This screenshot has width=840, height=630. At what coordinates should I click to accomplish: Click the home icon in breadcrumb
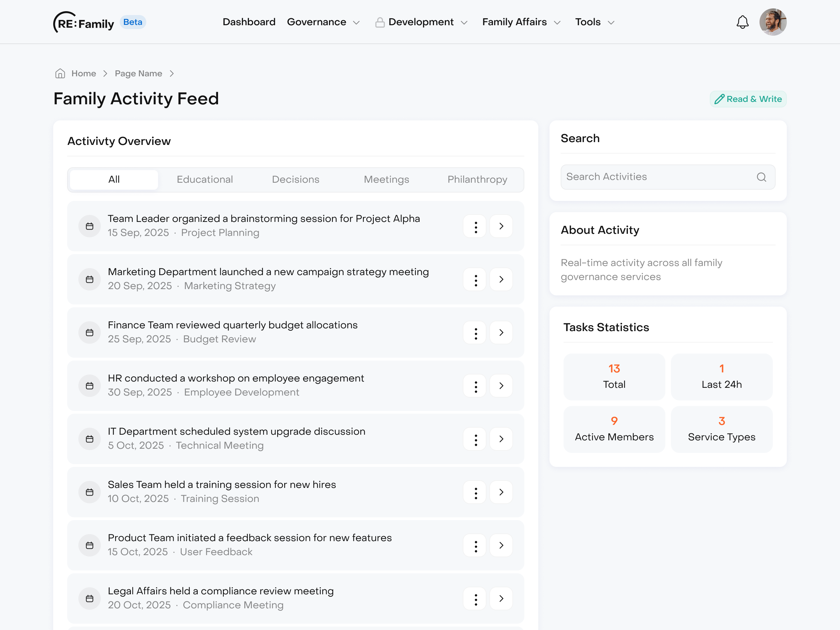pyautogui.click(x=60, y=73)
